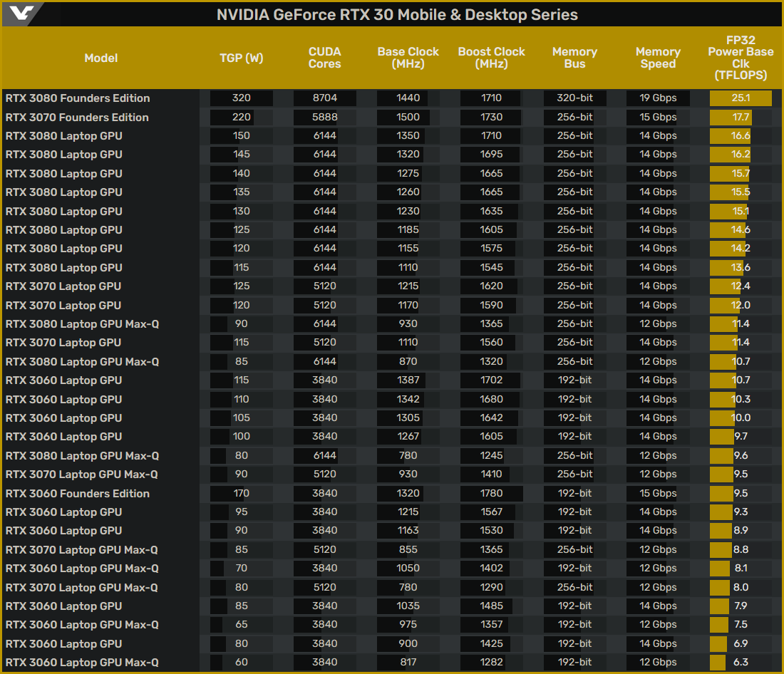Click the Boost Clock (MHz) header

491,58
